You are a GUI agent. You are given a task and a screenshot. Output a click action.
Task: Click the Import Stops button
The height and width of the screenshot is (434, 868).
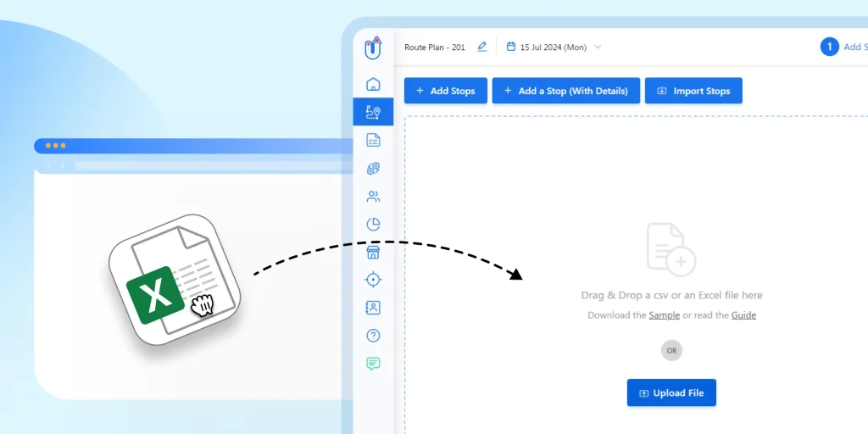(x=693, y=91)
